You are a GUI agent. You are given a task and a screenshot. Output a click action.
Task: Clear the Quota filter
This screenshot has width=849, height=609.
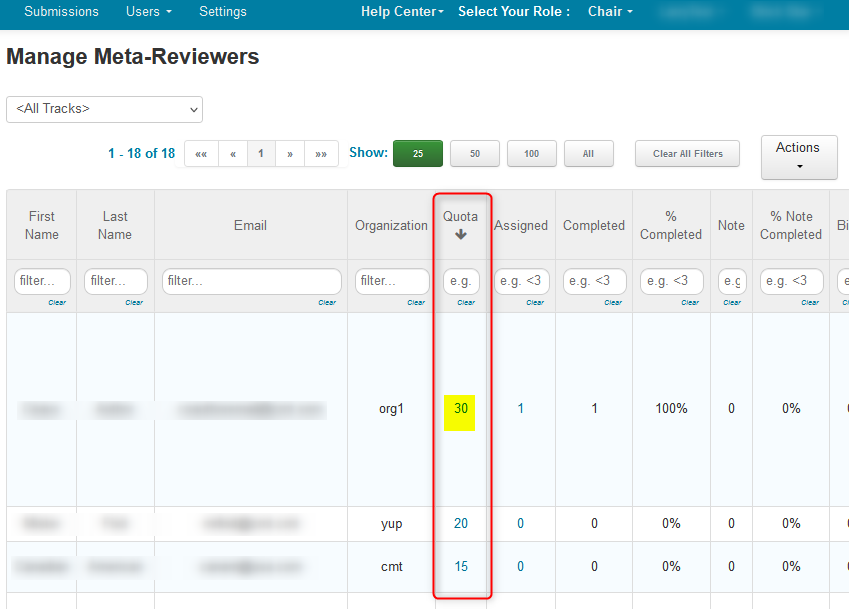[466, 303]
